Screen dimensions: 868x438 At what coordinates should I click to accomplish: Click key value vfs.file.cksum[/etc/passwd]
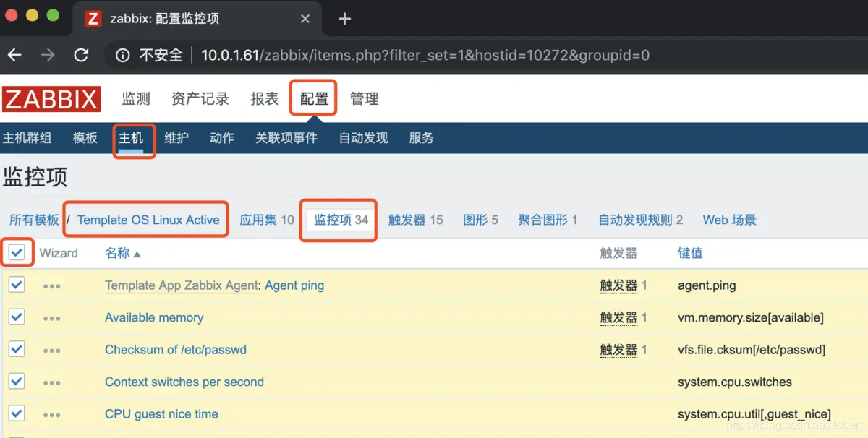(752, 350)
